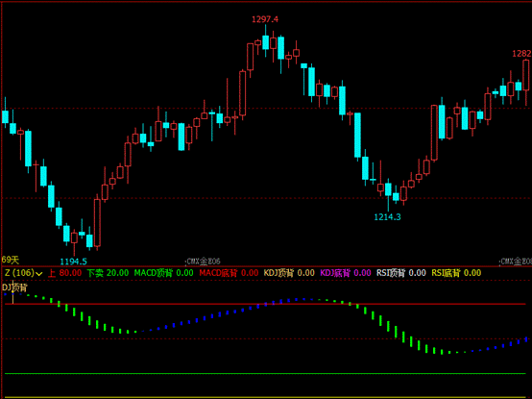532x399 pixels.
Task: Expand the Z (106) indicator dropdown arrow
Action: [x=39, y=274]
